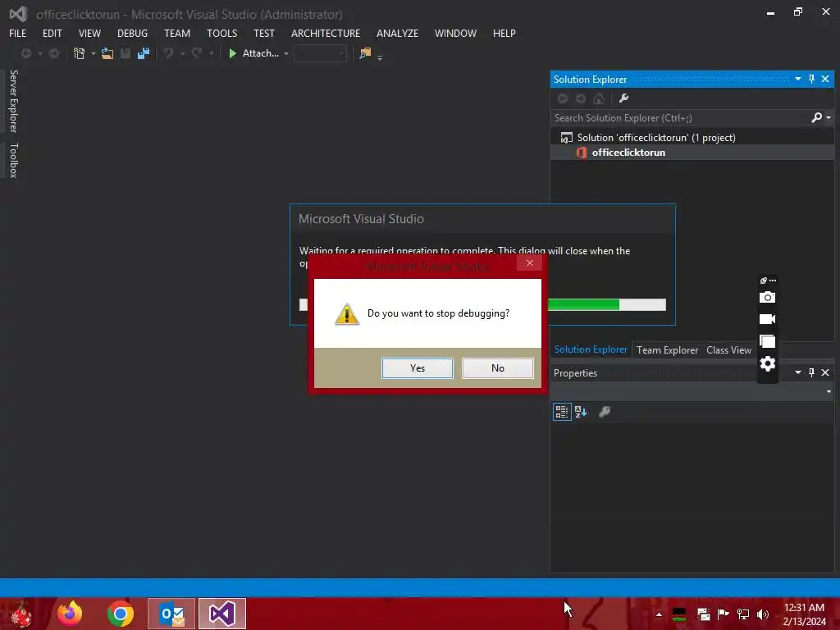Screen dimensions: 840x630
Task: Close the stop debugging prompt with X
Action: (529, 263)
